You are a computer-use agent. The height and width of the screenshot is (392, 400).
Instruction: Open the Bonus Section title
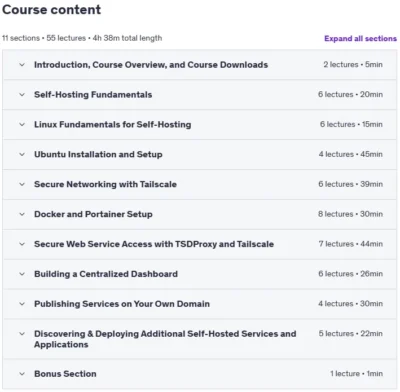click(65, 374)
